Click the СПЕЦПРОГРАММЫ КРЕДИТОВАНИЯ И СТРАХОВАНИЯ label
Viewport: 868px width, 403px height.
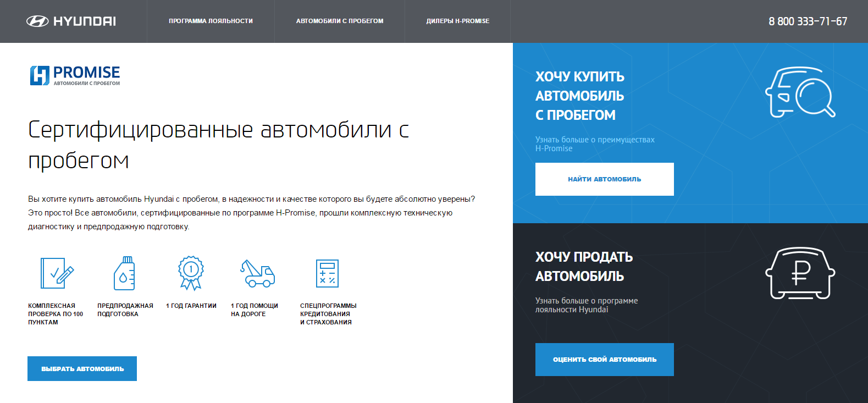tap(328, 314)
